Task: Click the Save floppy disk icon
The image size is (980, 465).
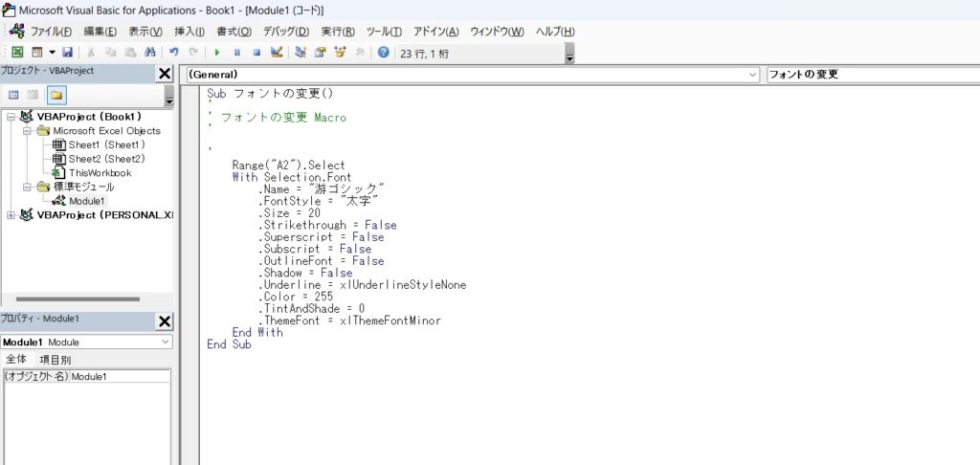Action: [67, 53]
